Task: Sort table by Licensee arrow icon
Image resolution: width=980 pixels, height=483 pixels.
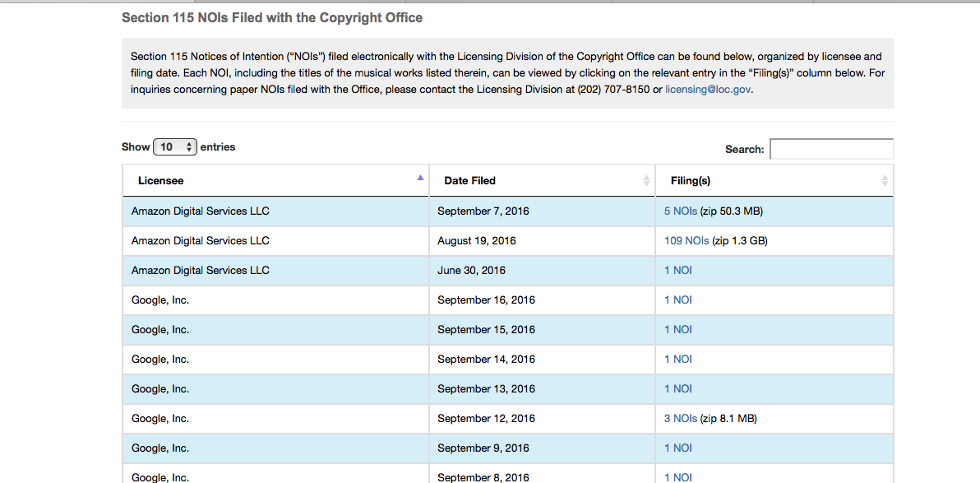Action: pos(420,178)
